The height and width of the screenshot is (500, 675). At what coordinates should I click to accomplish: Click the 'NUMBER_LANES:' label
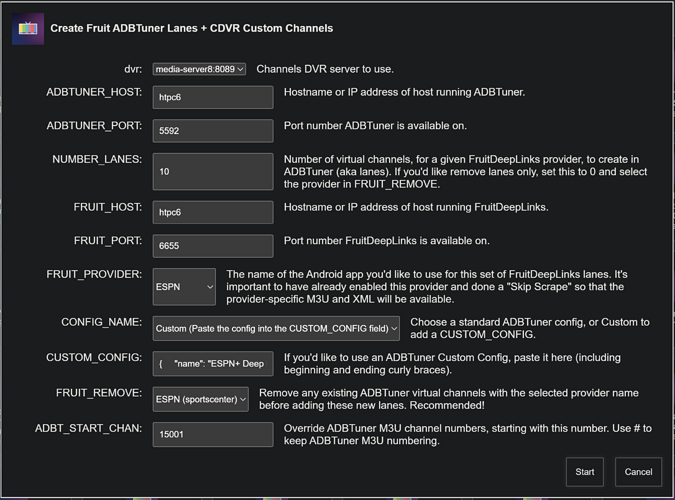coord(97,159)
